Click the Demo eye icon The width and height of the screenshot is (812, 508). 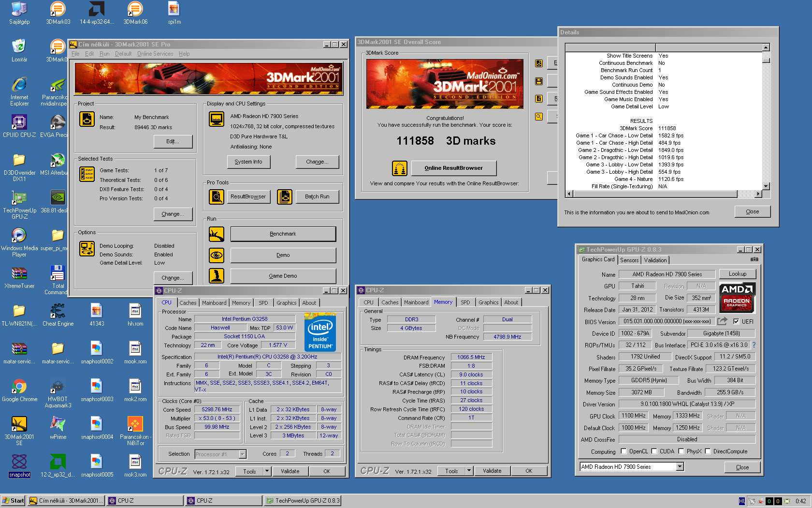(217, 255)
